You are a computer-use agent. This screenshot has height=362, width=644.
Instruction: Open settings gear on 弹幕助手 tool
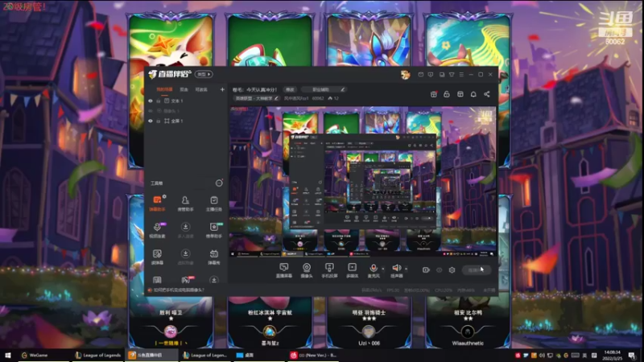click(164, 196)
